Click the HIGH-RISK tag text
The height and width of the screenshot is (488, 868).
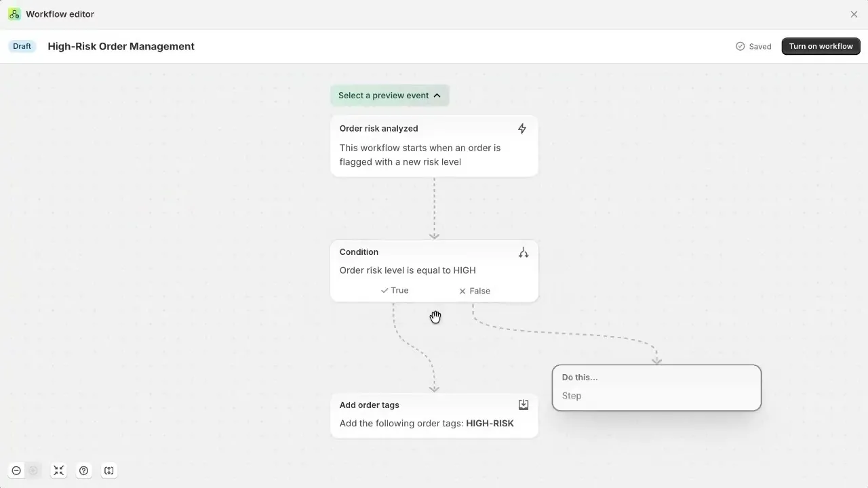(490, 424)
